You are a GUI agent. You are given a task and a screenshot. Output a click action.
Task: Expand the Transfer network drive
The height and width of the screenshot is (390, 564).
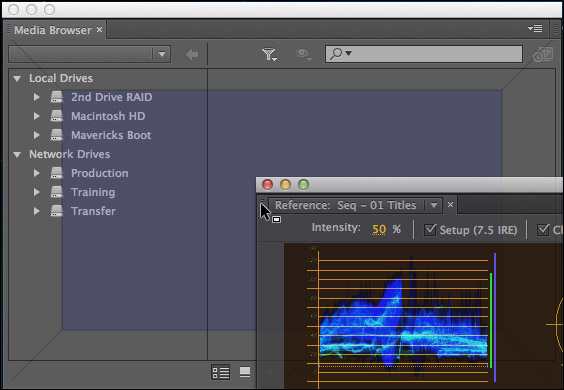[x=37, y=211]
